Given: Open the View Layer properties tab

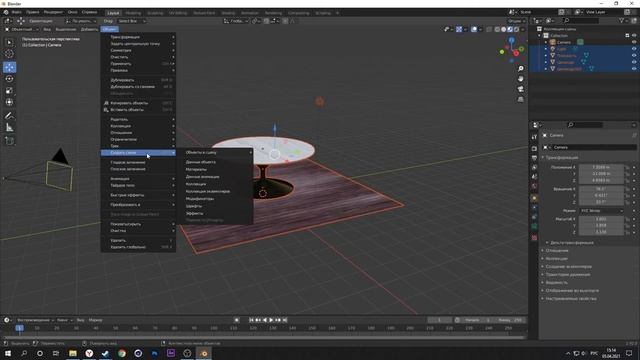Looking at the screenshot, I should click(x=534, y=167).
